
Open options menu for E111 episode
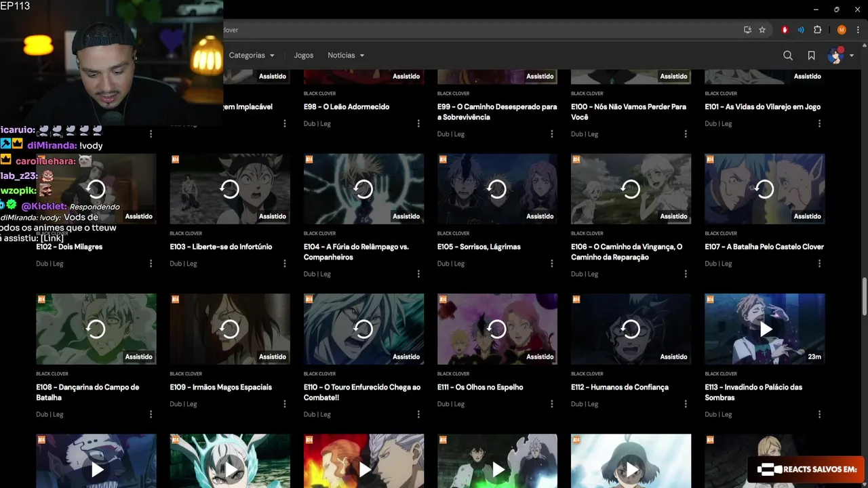552,404
